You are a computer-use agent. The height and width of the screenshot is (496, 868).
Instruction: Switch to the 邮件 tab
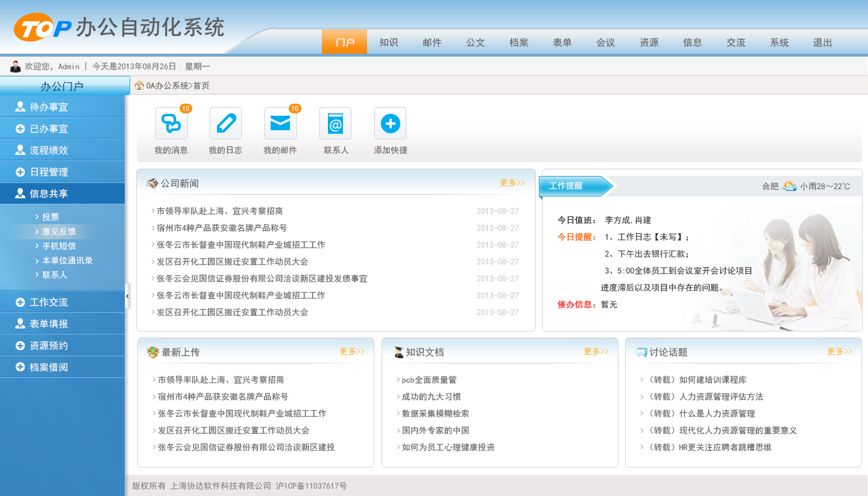pos(432,42)
